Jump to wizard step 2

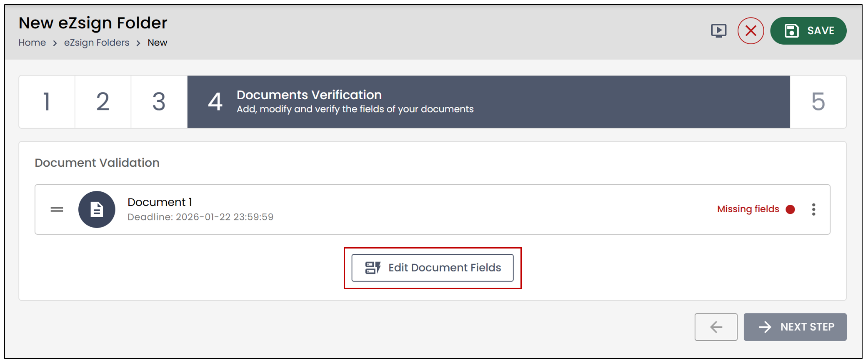(x=103, y=102)
